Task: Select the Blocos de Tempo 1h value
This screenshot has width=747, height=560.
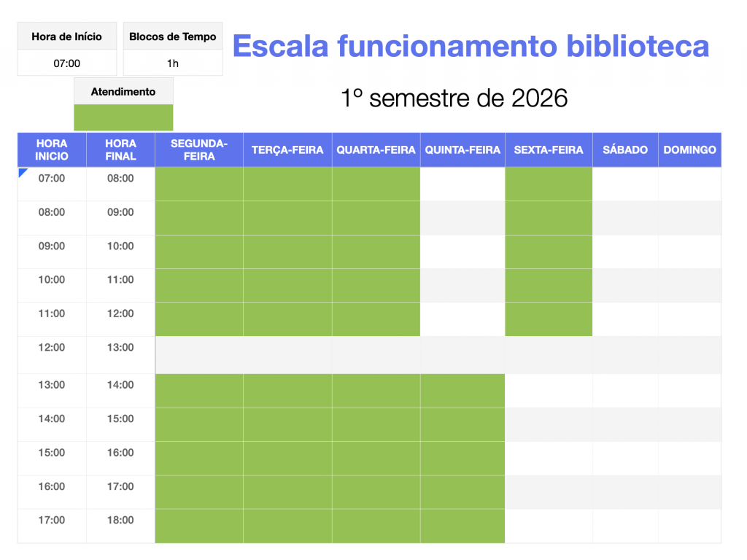Action: click(x=173, y=63)
